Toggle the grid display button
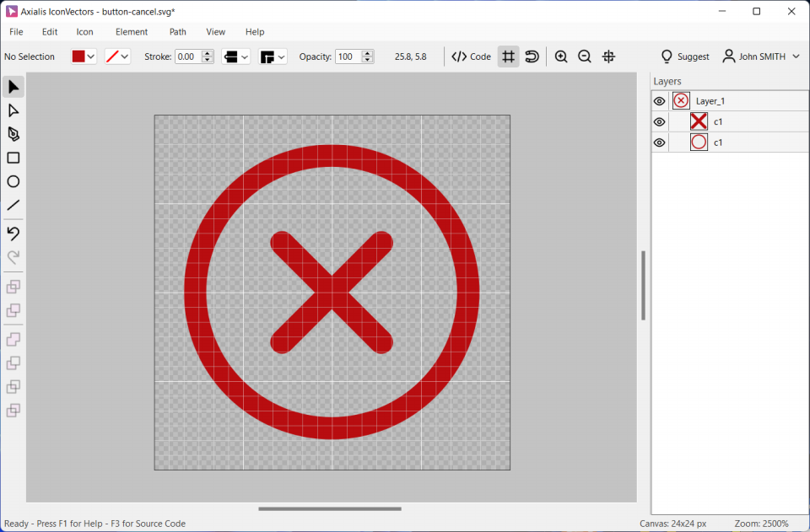The height and width of the screenshot is (532, 810). [508, 56]
